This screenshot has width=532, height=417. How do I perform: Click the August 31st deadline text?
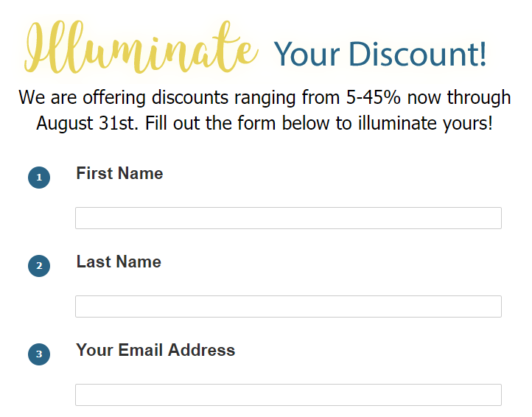(87, 123)
